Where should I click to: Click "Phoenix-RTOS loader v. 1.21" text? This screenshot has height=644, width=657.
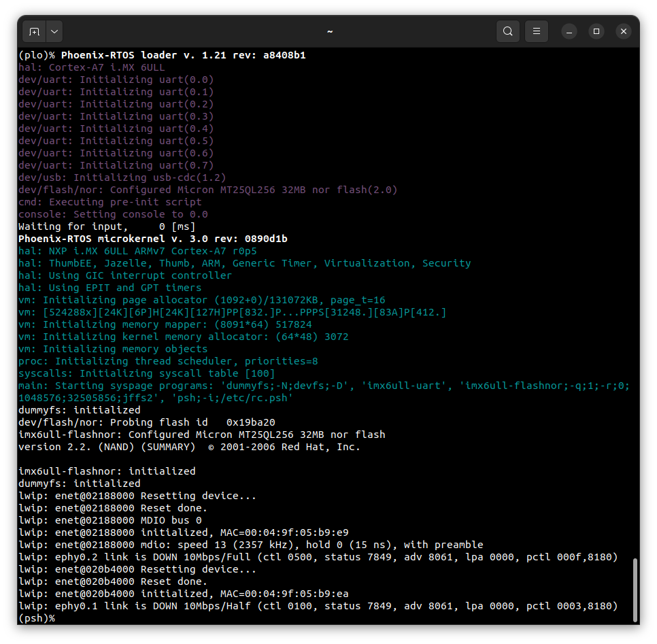144,55
